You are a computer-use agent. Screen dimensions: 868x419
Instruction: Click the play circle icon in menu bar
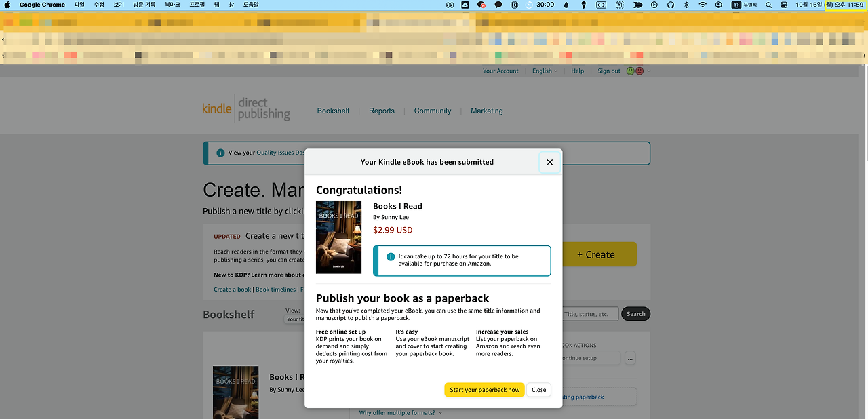pyautogui.click(x=654, y=5)
